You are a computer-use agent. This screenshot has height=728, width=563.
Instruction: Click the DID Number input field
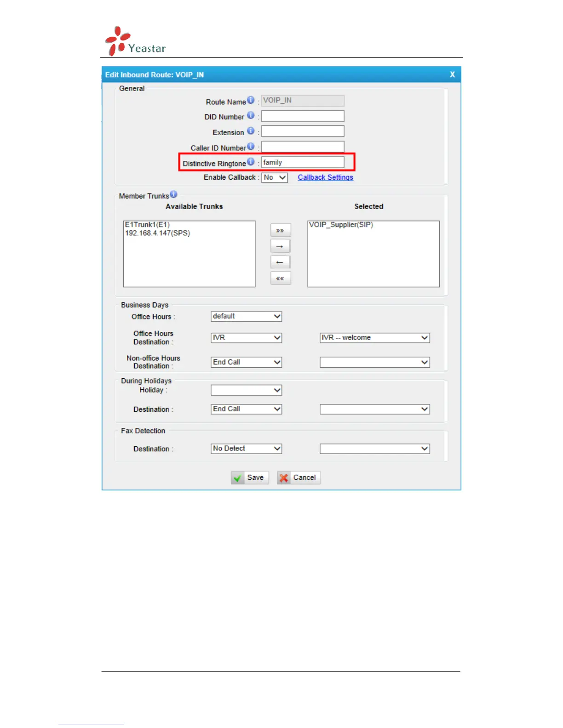pos(303,116)
